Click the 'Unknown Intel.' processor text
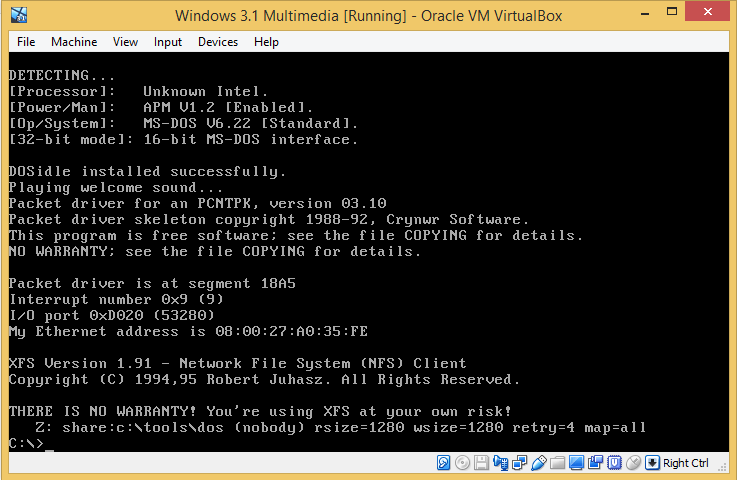Screen dimensions: 737x480 (x=205, y=92)
